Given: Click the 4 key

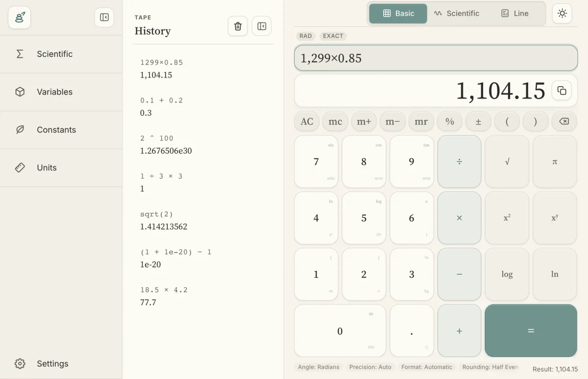Looking at the screenshot, I should [x=316, y=218].
